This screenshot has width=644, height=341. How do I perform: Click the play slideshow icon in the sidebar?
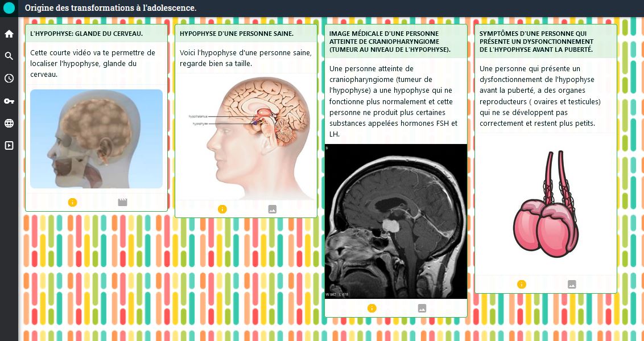[x=9, y=146]
